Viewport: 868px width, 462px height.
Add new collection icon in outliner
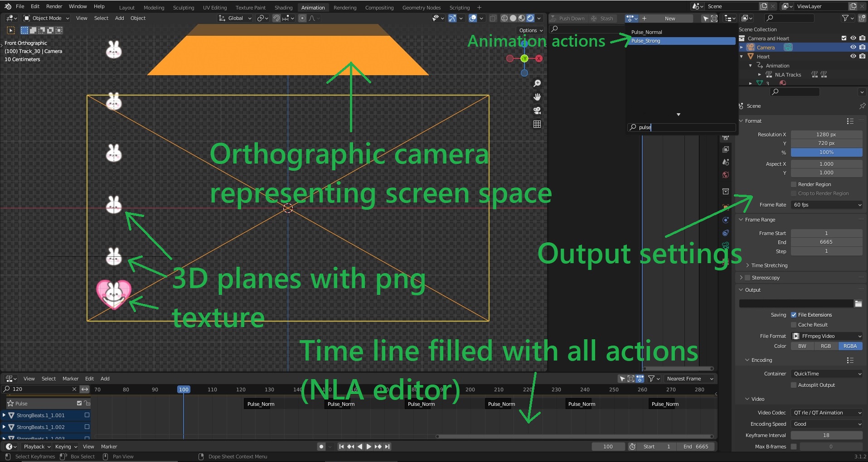coord(862,18)
